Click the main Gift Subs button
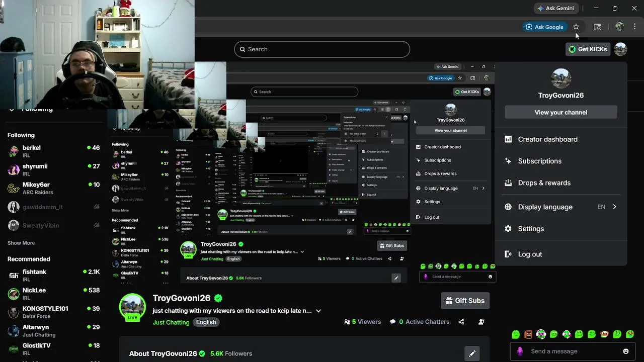 point(465,301)
